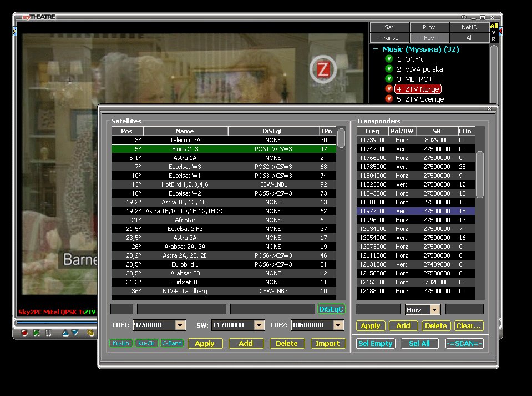Sort transponders by the Freq column header
The height and width of the screenshot is (396, 532).
click(x=372, y=131)
